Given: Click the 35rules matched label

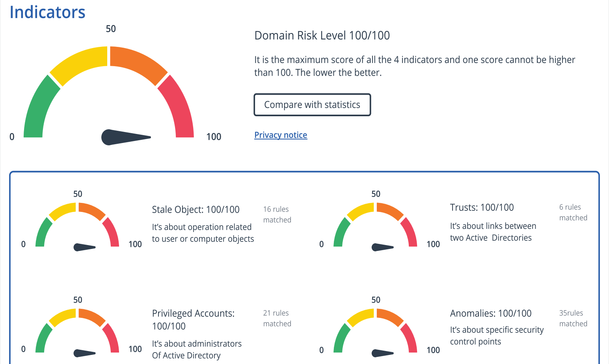Looking at the screenshot, I should pyautogui.click(x=573, y=318).
